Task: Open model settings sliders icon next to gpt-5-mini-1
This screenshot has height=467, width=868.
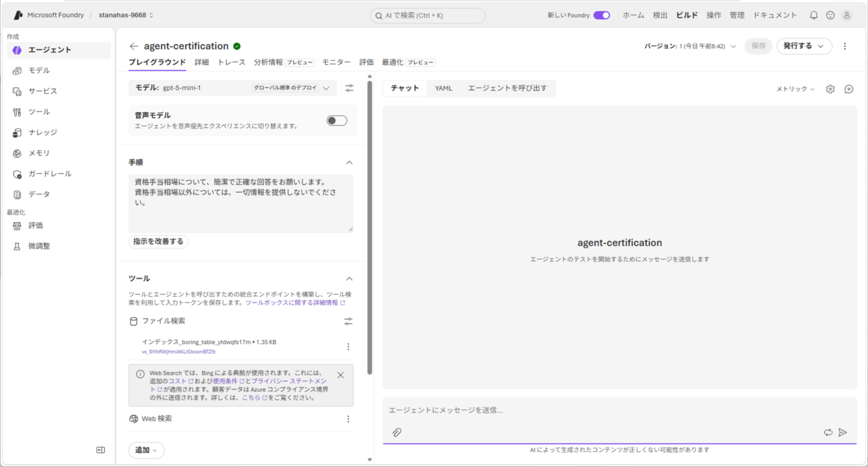Action: pos(349,88)
